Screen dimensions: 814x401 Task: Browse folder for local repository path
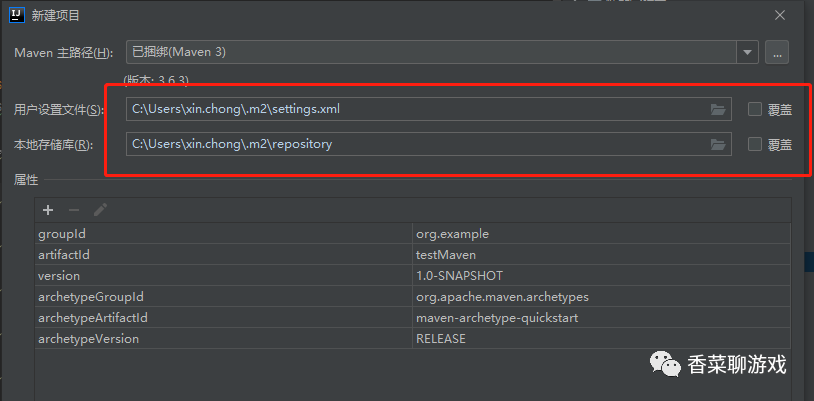(x=718, y=144)
